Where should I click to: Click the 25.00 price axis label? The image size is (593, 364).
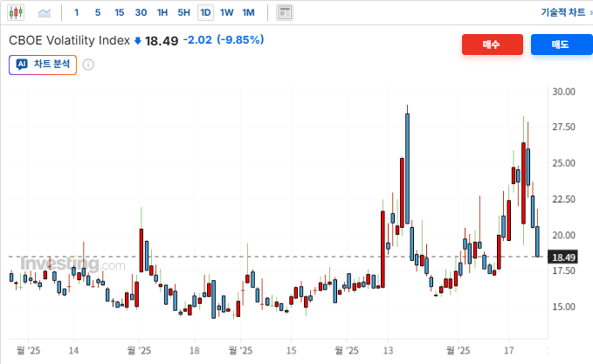pyautogui.click(x=563, y=163)
